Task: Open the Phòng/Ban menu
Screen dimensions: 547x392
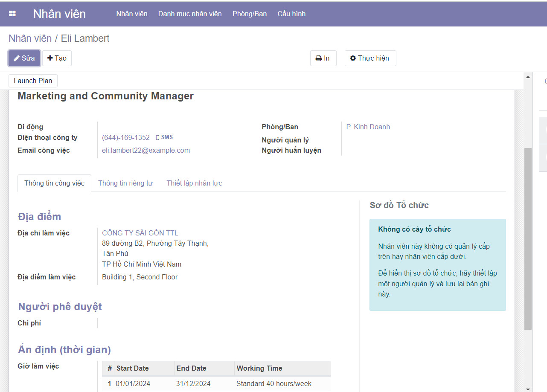Action: click(x=250, y=14)
